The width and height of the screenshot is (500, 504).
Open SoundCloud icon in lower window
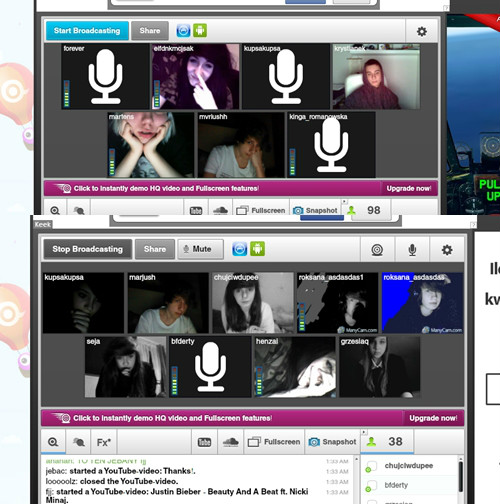point(230,442)
